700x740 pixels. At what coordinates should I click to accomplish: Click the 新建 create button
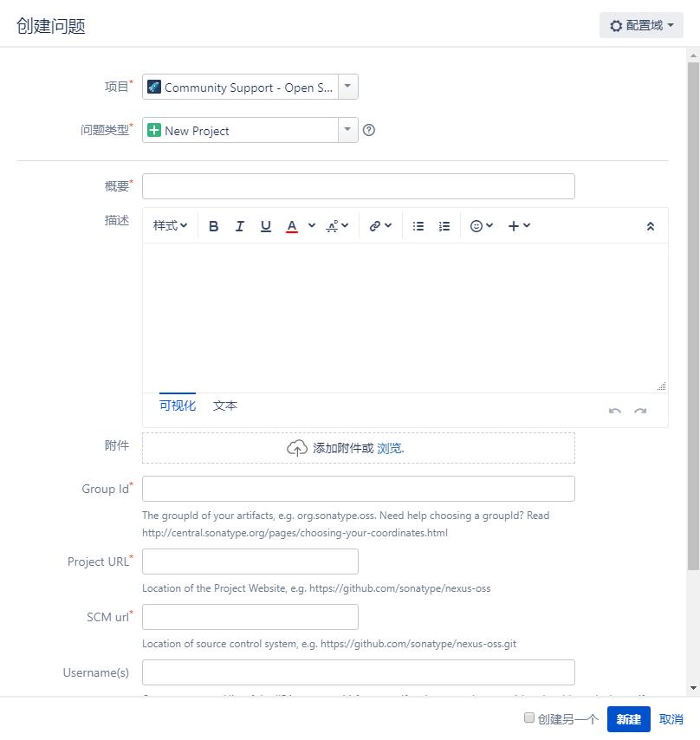(x=628, y=719)
